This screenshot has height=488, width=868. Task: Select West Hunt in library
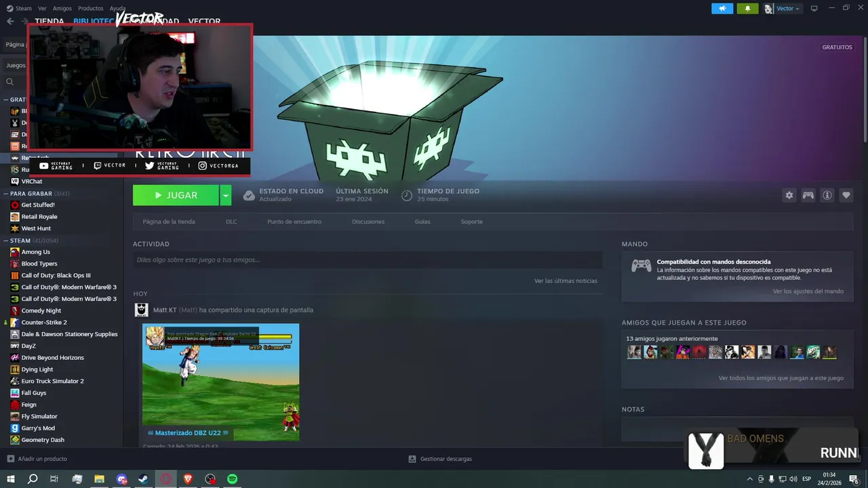coord(36,228)
